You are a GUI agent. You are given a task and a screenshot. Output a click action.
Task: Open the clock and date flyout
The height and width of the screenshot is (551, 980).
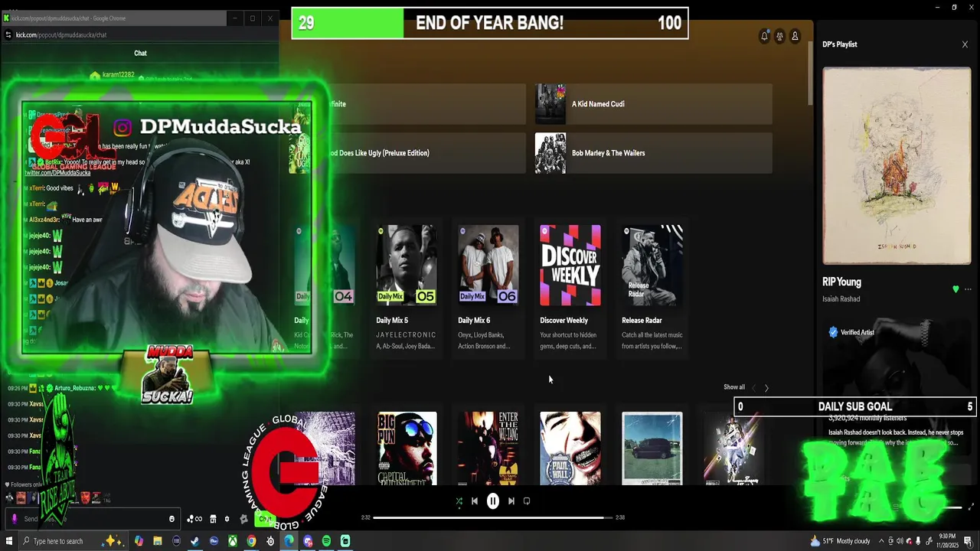click(947, 541)
